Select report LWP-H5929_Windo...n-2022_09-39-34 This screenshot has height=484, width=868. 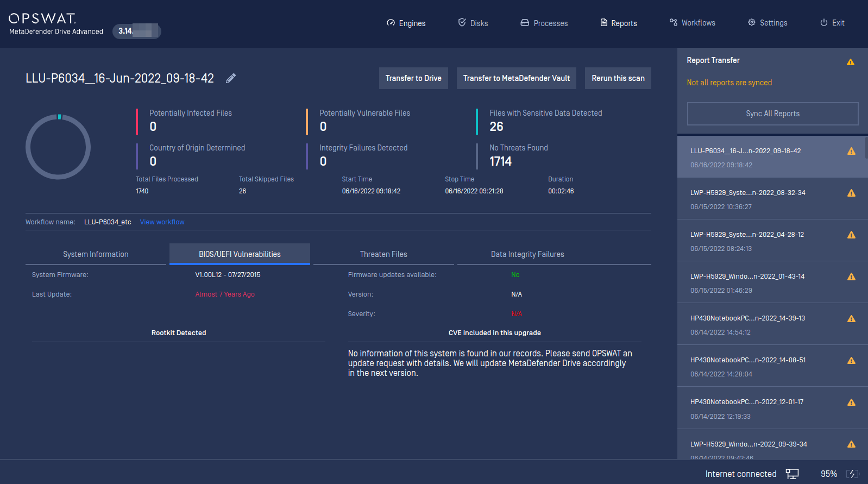pos(771,444)
